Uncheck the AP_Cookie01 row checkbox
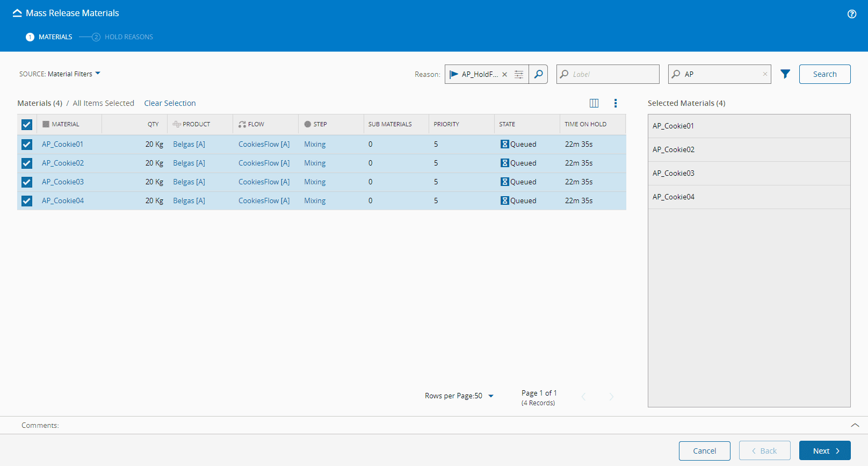The image size is (868, 466). click(27, 145)
